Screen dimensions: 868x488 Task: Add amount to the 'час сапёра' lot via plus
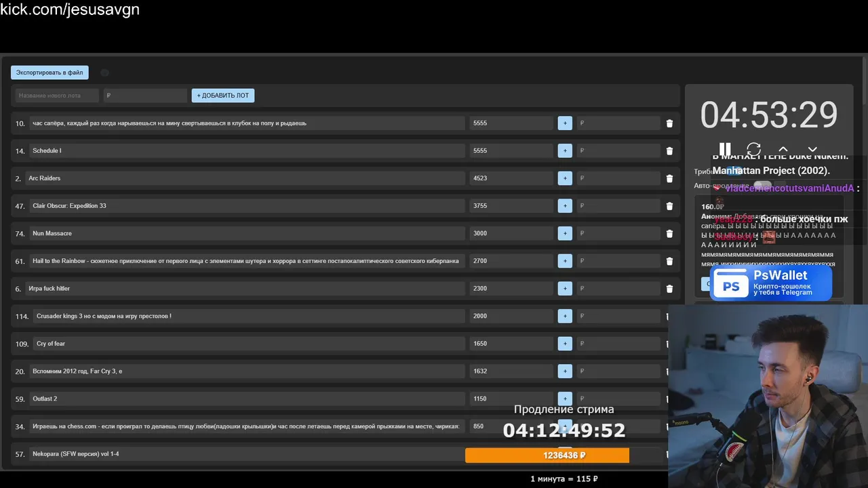click(x=565, y=123)
